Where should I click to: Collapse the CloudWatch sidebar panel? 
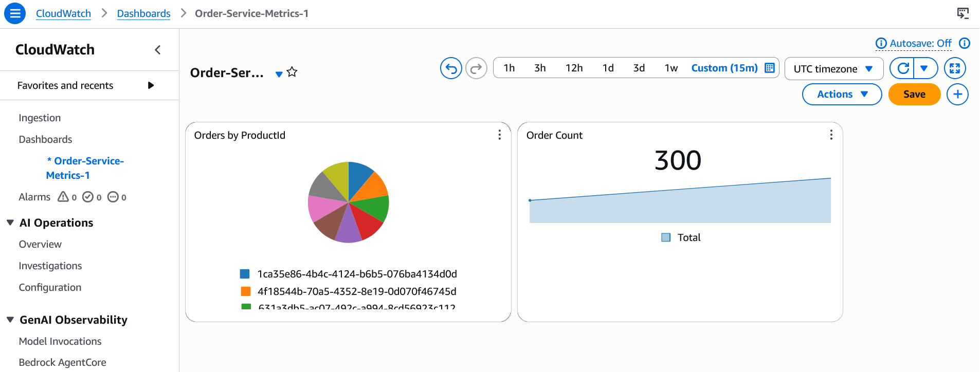point(158,50)
